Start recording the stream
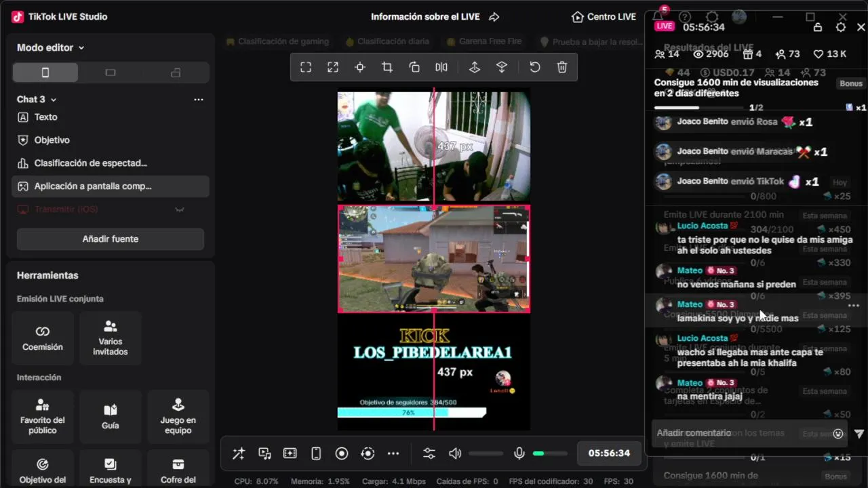Image resolution: width=868 pixels, height=488 pixels. point(342,453)
